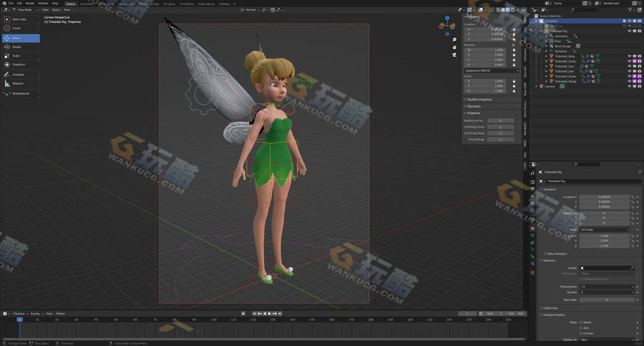This screenshot has width=644, height=346.
Task: Toggle render camera icon for Camera row
Action: pyautogui.click(x=640, y=86)
